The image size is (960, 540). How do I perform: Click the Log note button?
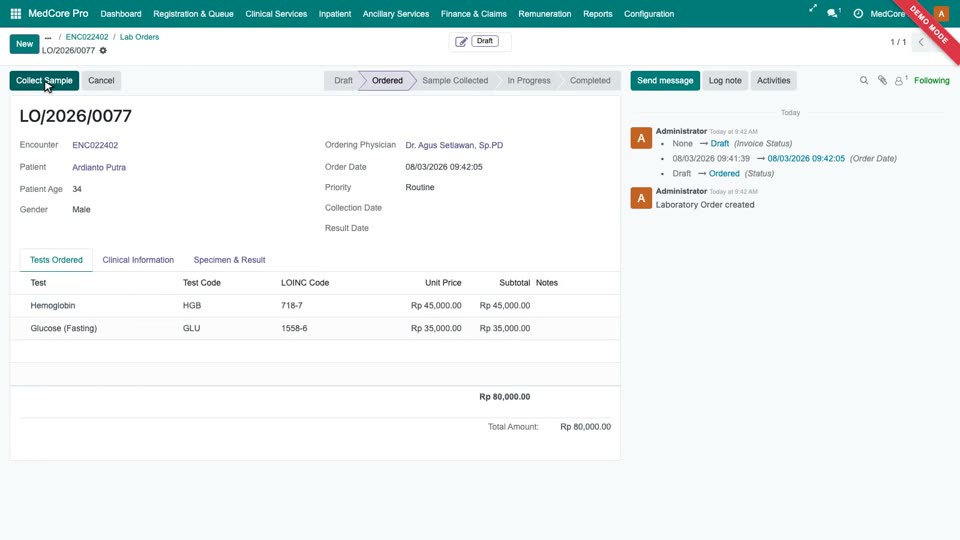click(725, 80)
